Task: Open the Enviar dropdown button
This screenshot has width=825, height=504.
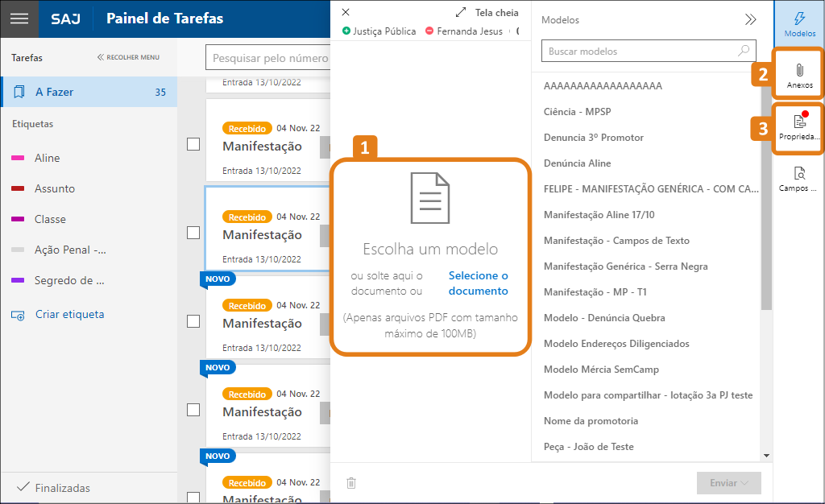Action: 729,483
